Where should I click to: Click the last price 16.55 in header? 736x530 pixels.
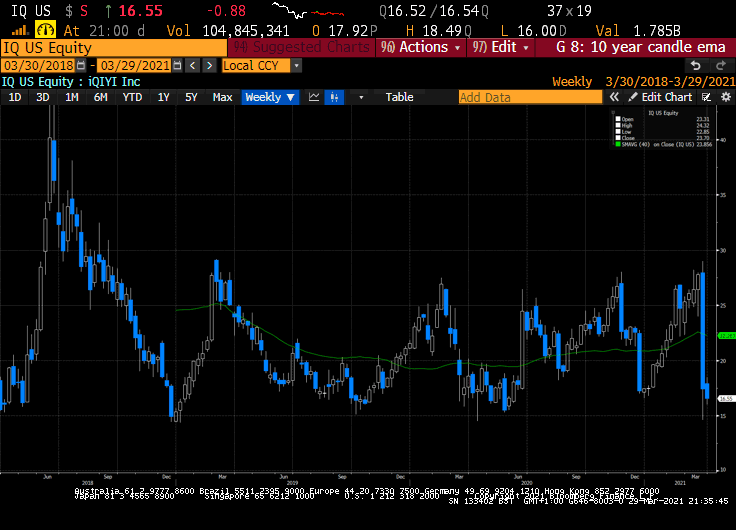[140, 11]
